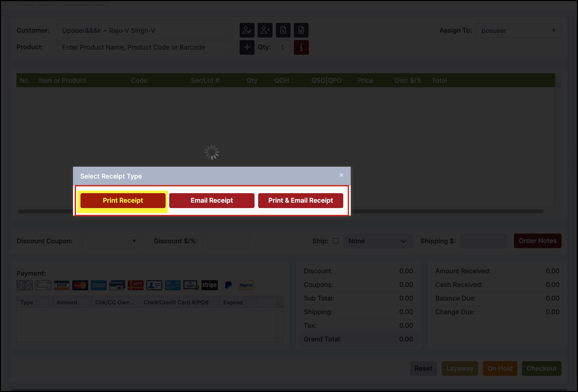Select PayPal P logo payment
The image size is (578, 392).
[x=228, y=285]
